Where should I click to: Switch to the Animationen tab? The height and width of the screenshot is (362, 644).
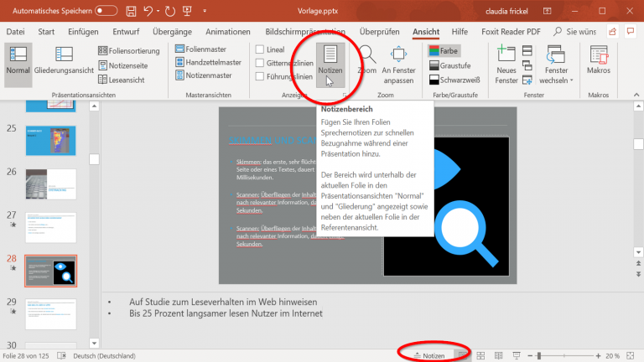coord(227,32)
